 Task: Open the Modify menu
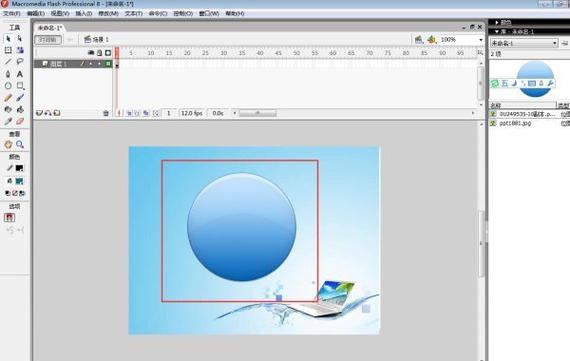[x=108, y=13]
